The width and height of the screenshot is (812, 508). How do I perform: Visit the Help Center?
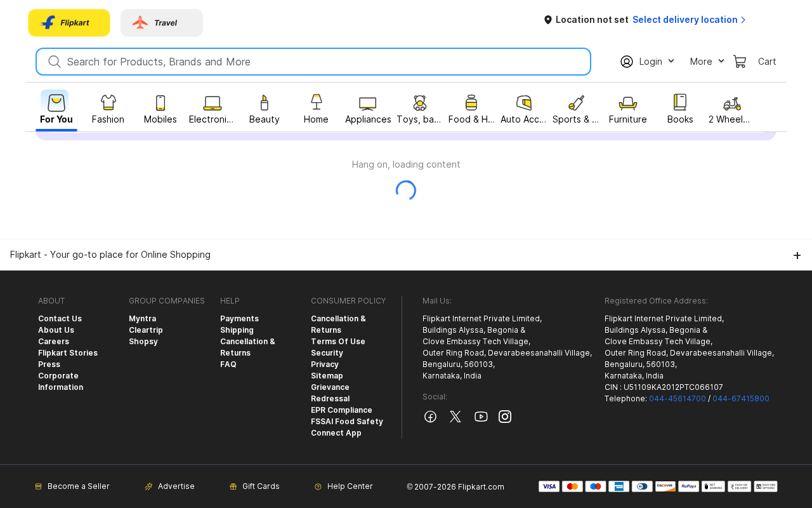[x=344, y=486]
